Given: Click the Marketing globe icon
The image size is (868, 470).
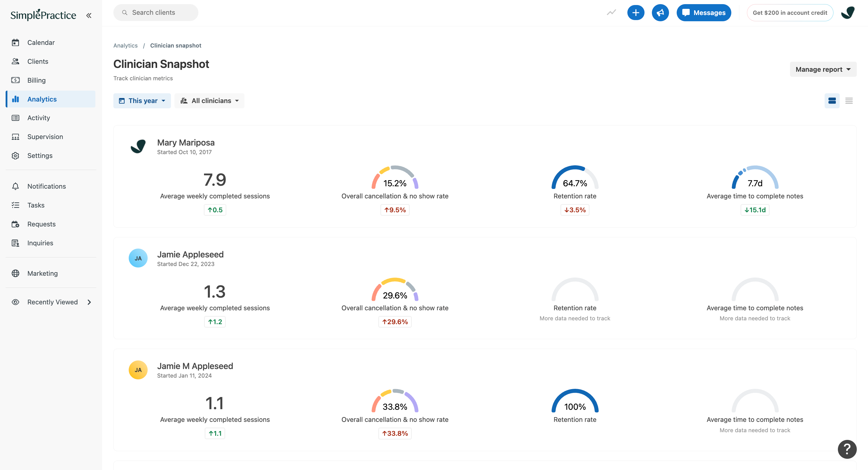Looking at the screenshot, I should point(15,273).
